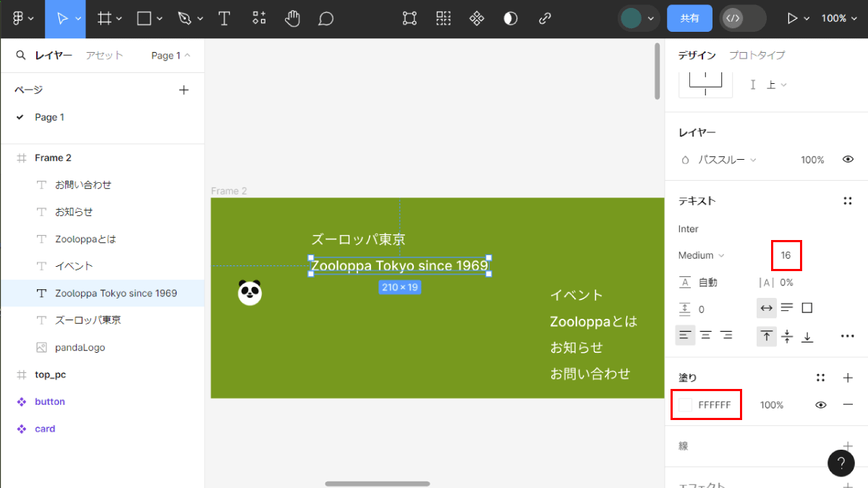The image size is (868, 488).
Task: Toggle Dev Mode switch
Action: [x=742, y=19]
